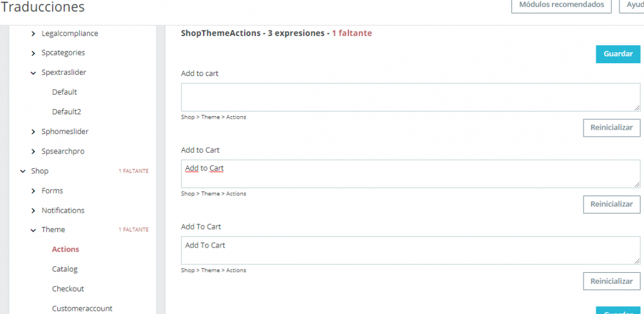Expand the Notifications node chevron
644x314 pixels.
33,211
